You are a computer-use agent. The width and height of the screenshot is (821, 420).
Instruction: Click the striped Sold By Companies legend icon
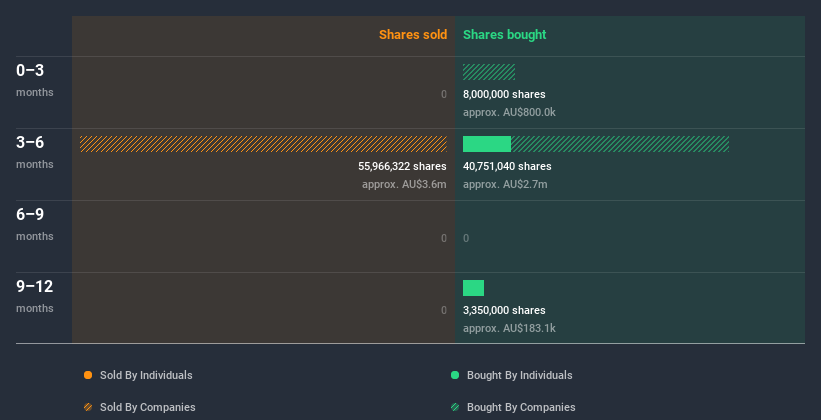88,407
